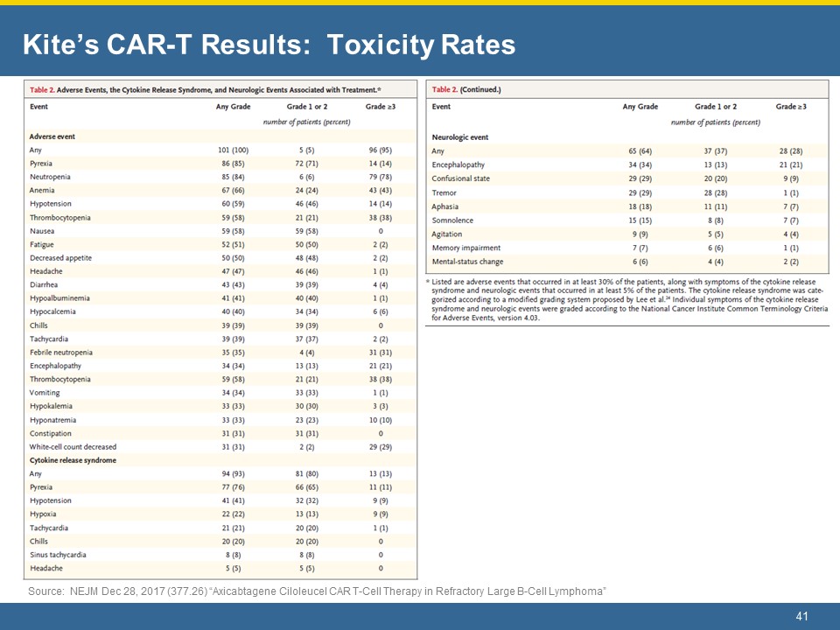
Task: Click the "Adverse event" section header row
Action: click(54, 136)
